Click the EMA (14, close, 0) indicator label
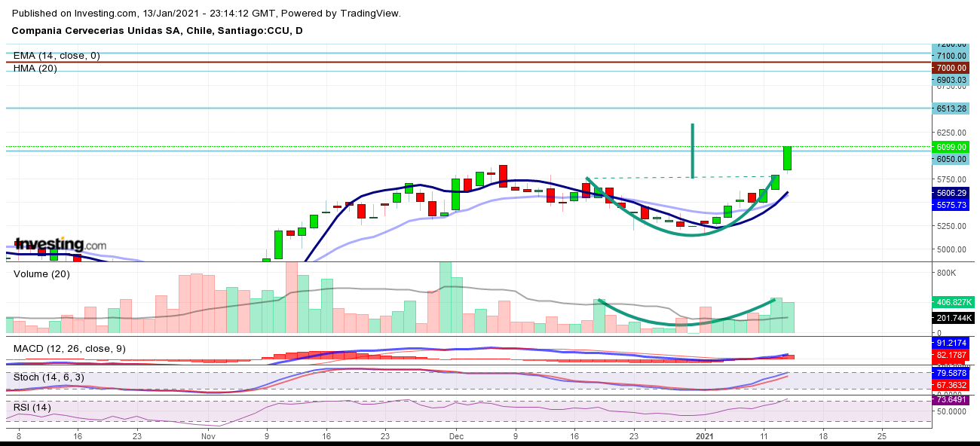980x446 pixels. point(57,56)
